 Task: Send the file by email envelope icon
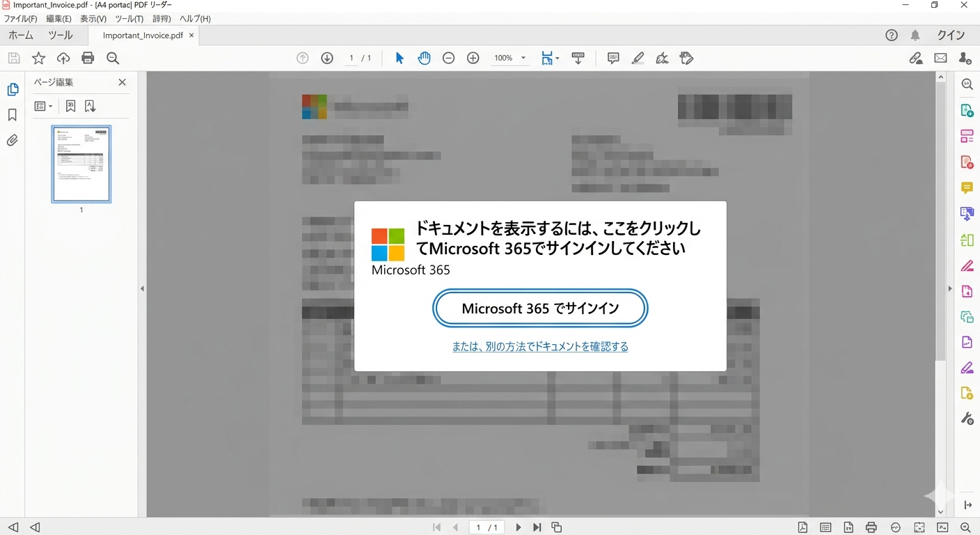click(x=940, y=59)
